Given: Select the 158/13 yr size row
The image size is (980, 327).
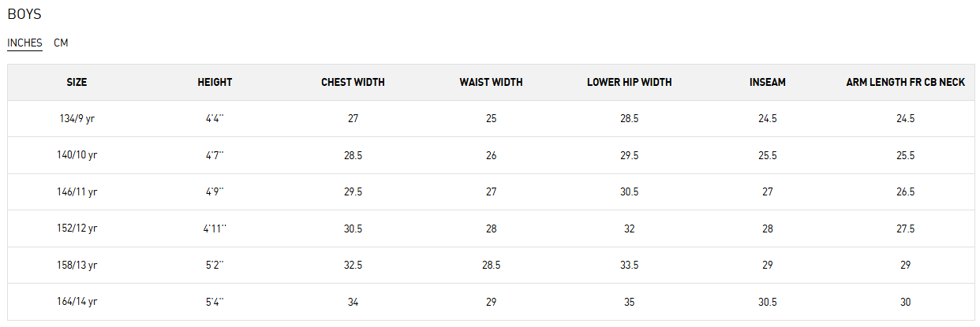Looking at the screenshot, I should [x=77, y=265].
